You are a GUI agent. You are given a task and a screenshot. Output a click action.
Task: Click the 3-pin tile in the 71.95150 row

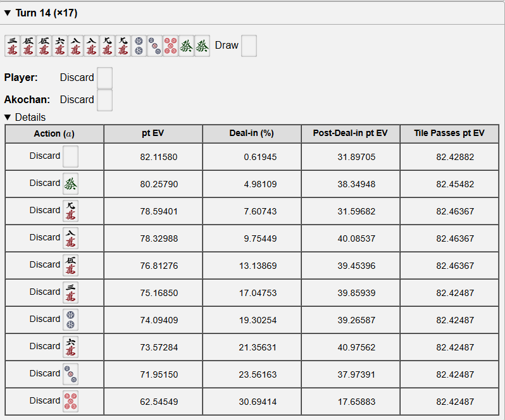click(x=70, y=374)
